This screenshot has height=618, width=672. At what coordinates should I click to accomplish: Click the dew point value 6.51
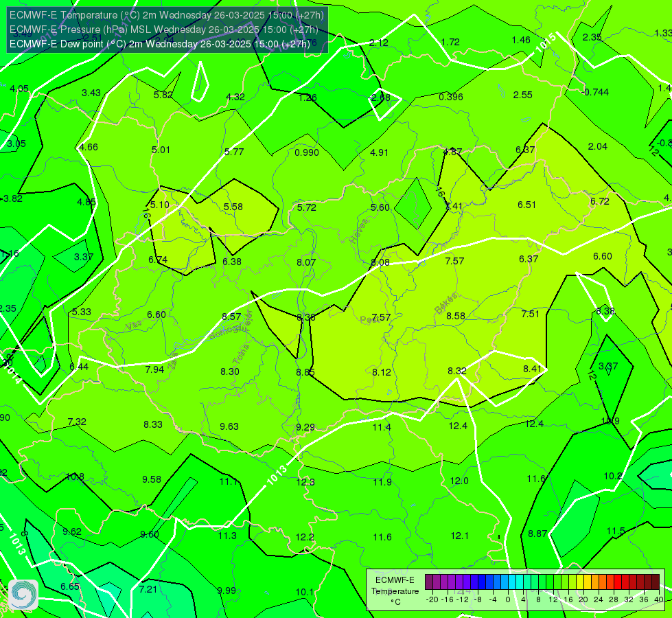(526, 205)
